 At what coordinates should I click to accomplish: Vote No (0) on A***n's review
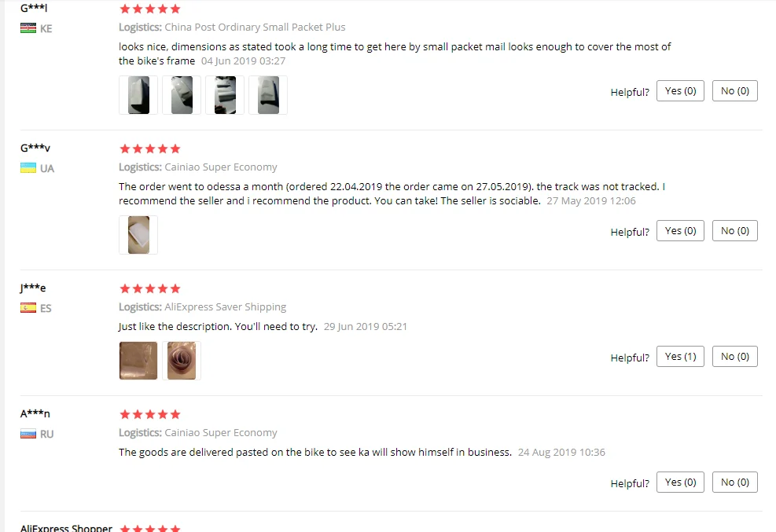pyautogui.click(x=735, y=482)
